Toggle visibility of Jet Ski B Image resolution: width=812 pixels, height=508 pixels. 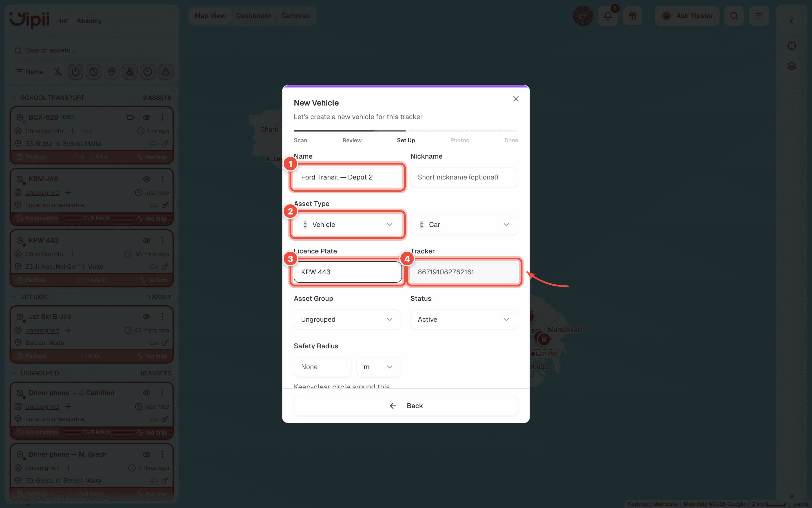pos(147,316)
